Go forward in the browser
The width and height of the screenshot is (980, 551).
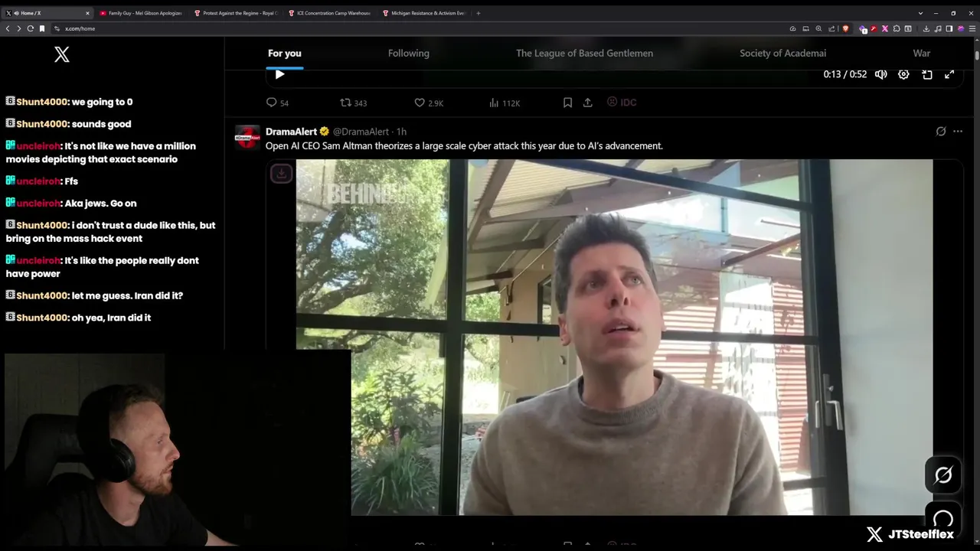(x=19, y=28)
